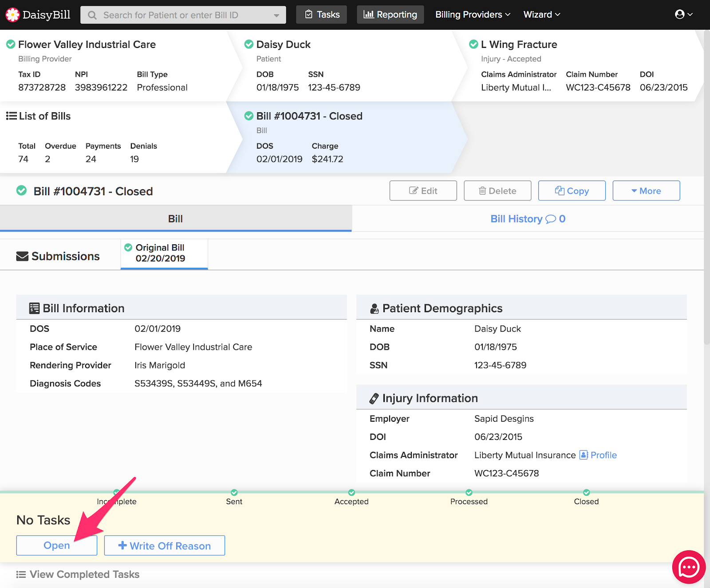This screenshot has height=588, width=710.
Task: Click the Injury Information bandage icon
Action: 374,399
